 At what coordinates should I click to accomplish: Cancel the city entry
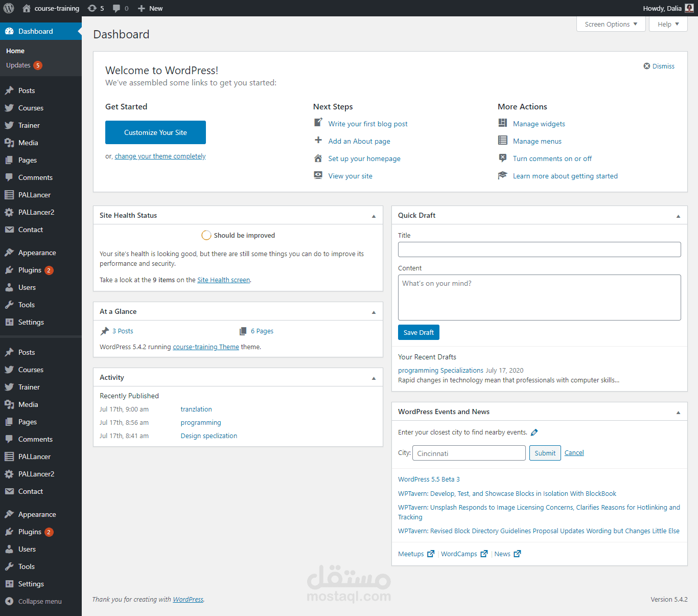[574, 453]
